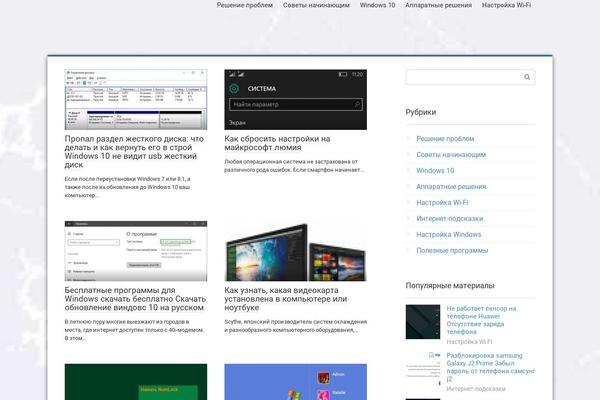Open the disk management article thumbnail
The width and height of the screenshot is (600, 400).
(x=136, y=100)
